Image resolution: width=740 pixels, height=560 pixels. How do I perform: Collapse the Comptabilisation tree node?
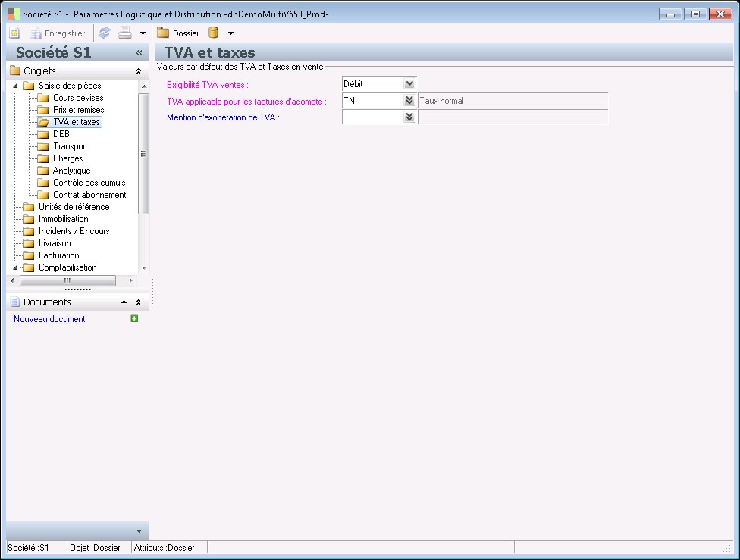pos(16,267)
